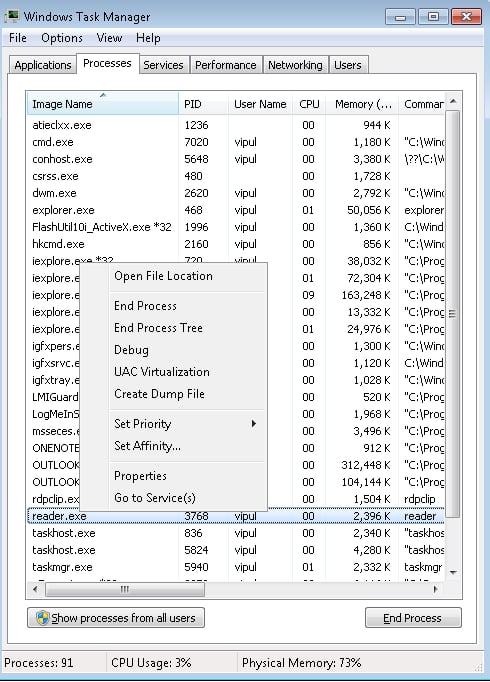
Task: Select the taskmgr.exe process
Action: 236,567
